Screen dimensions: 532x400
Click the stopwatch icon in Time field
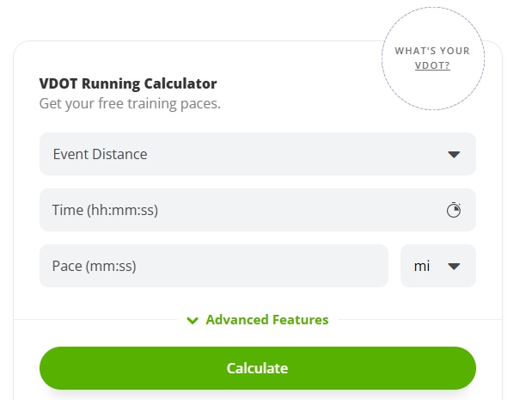(453, 210)
